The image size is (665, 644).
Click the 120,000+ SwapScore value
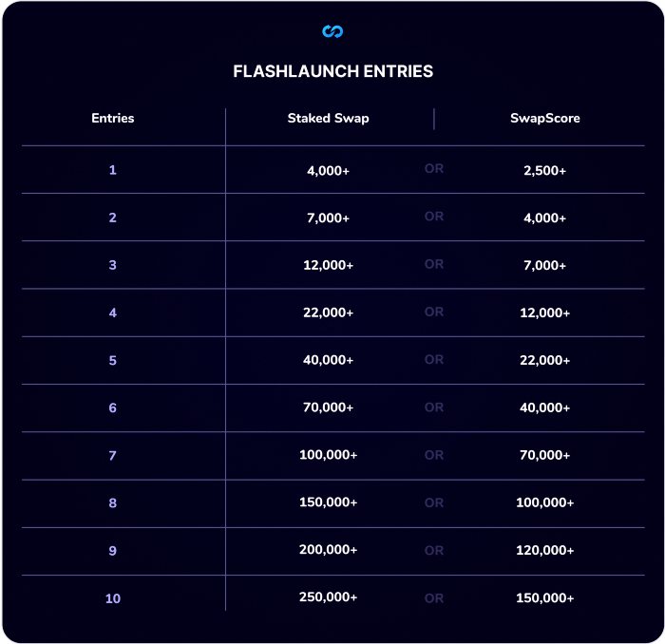pyautogui.click(x=545, y=550)
